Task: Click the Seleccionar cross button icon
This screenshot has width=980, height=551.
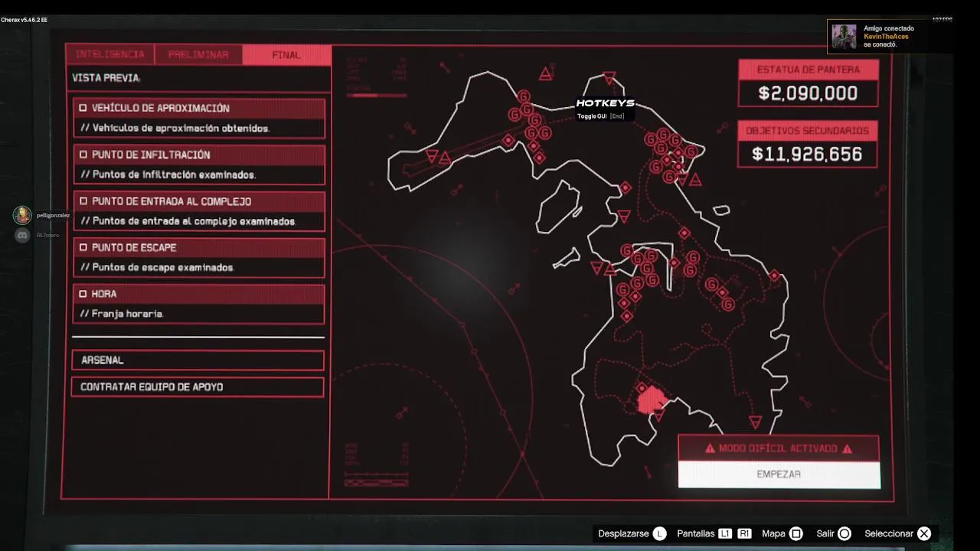Action: tap(924, 533)
